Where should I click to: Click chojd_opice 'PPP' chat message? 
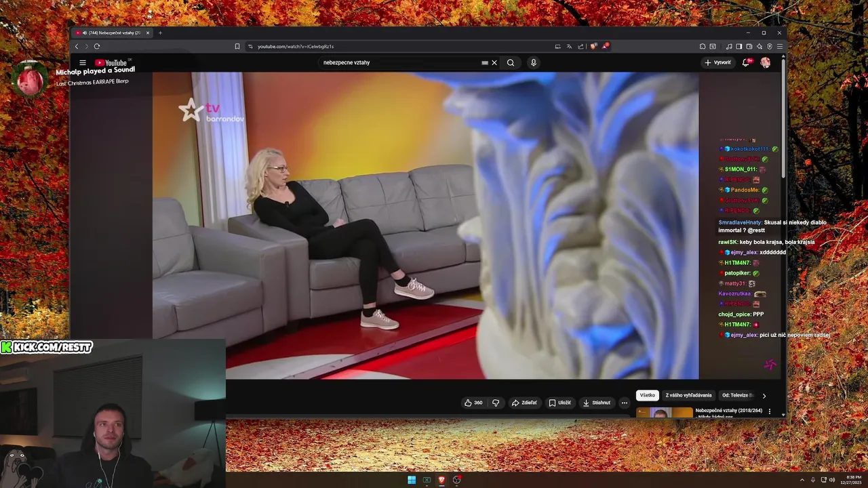tap(741, 314)
